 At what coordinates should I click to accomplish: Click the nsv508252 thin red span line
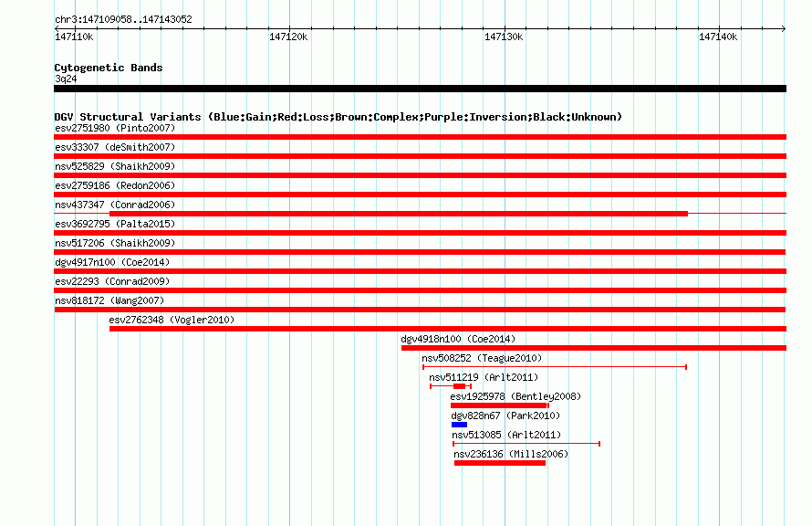555,367
